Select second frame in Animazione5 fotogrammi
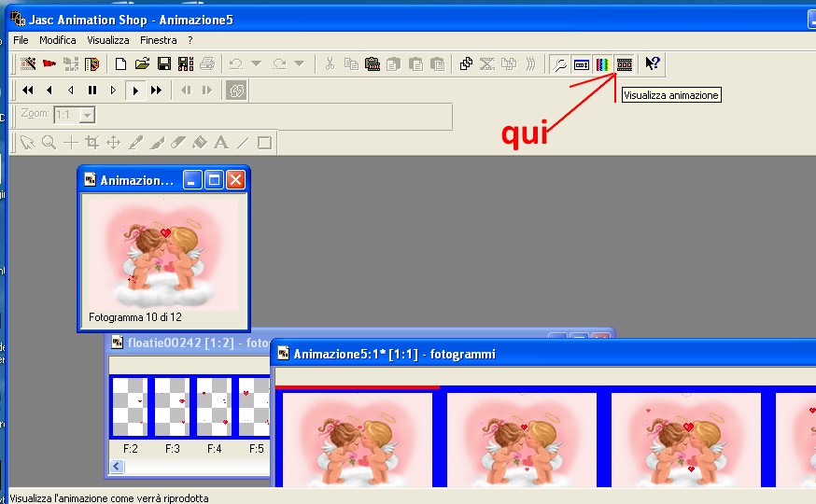Image resolution: width=816 pixels, height=504 pixels. click(522, 440)
